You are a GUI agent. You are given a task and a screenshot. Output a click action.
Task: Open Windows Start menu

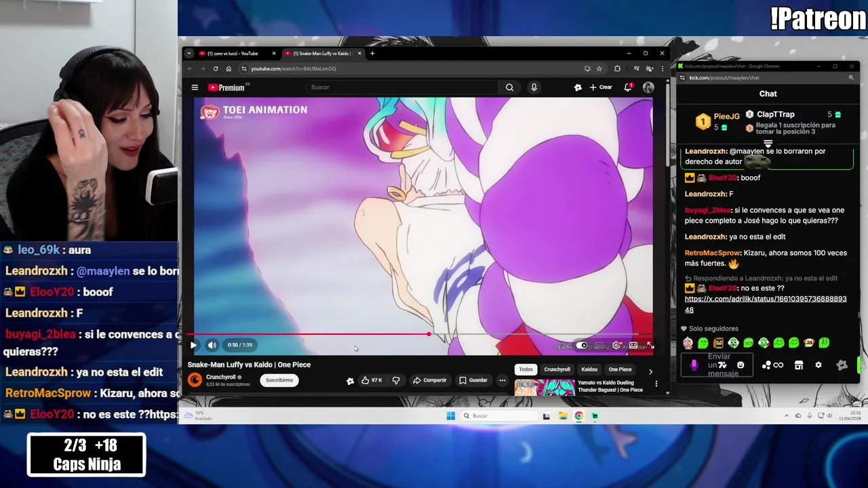[x=450, y=415]
